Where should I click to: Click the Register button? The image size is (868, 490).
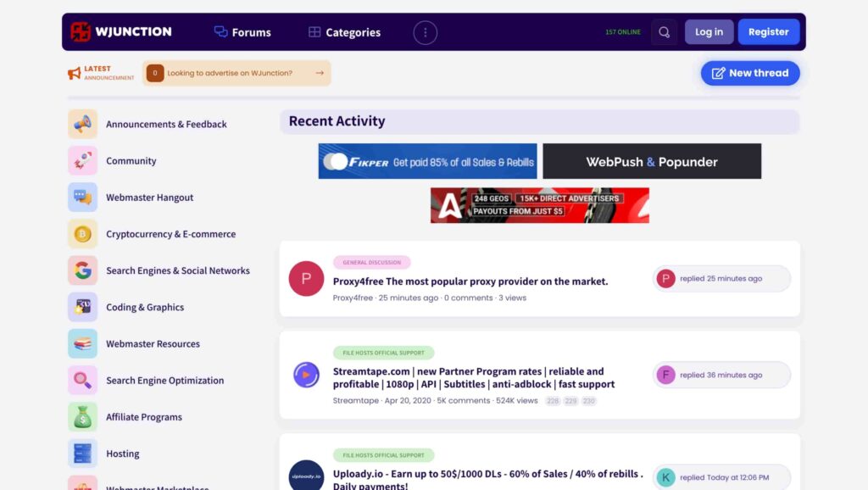click(x=768, y=32)
